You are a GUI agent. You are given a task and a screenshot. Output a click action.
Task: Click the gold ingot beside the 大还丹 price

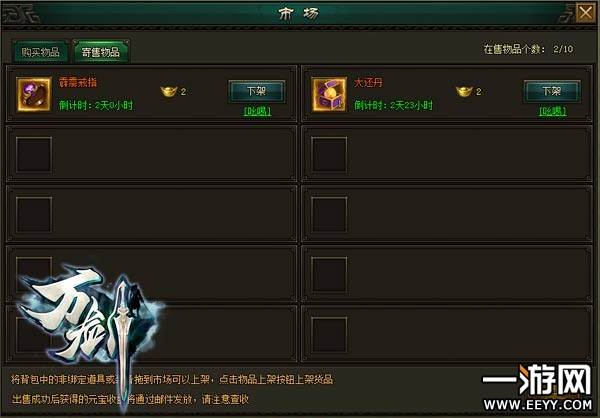464,91
